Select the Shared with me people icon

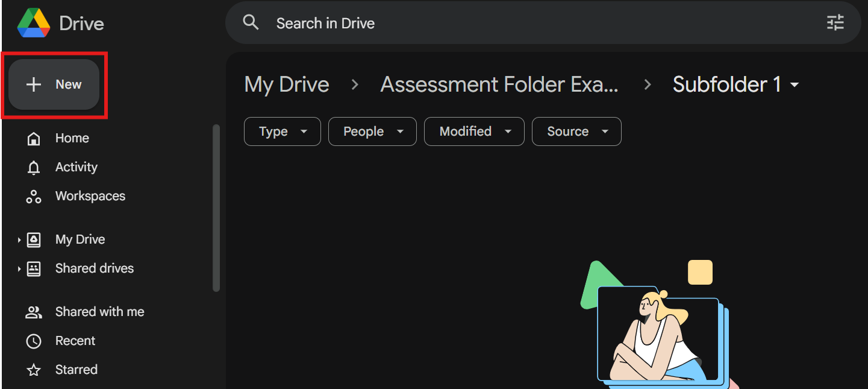(x=34, y=312)
